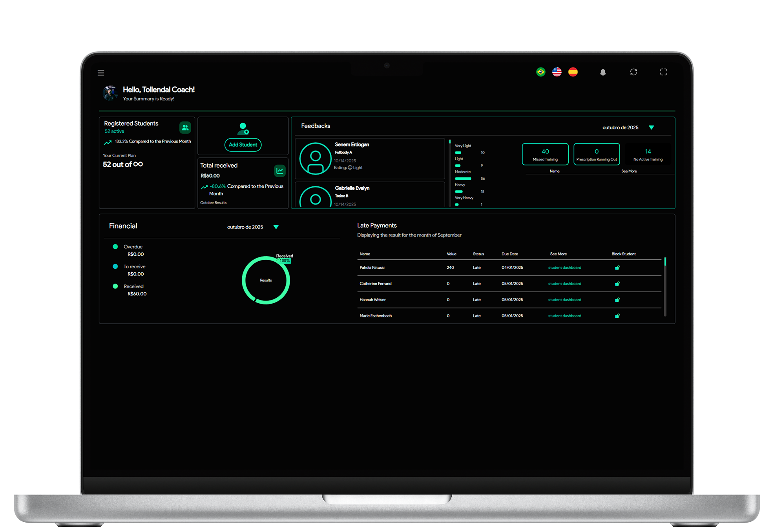Open student dashboard link for Marie Eschenbach
This screenshot has width=774, height=532.
564,316
